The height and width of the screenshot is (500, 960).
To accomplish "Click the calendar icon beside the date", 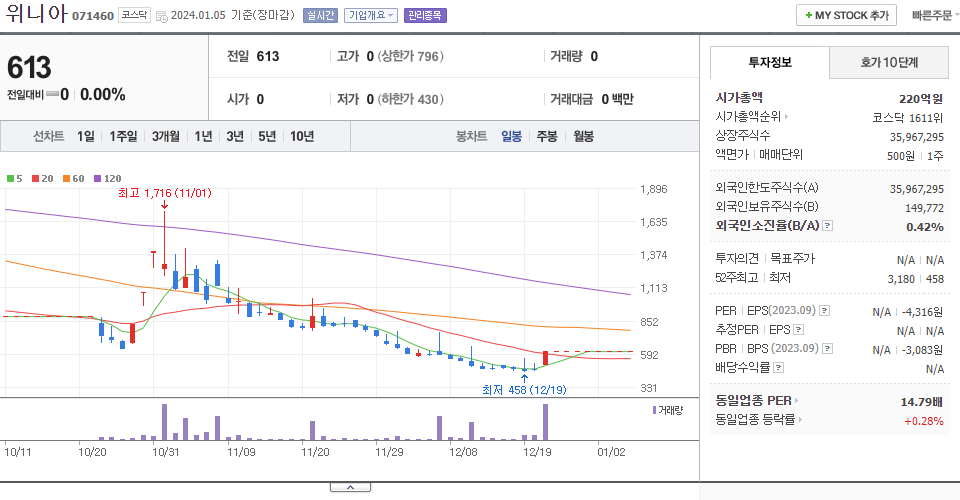I will [x=162, y=17].
